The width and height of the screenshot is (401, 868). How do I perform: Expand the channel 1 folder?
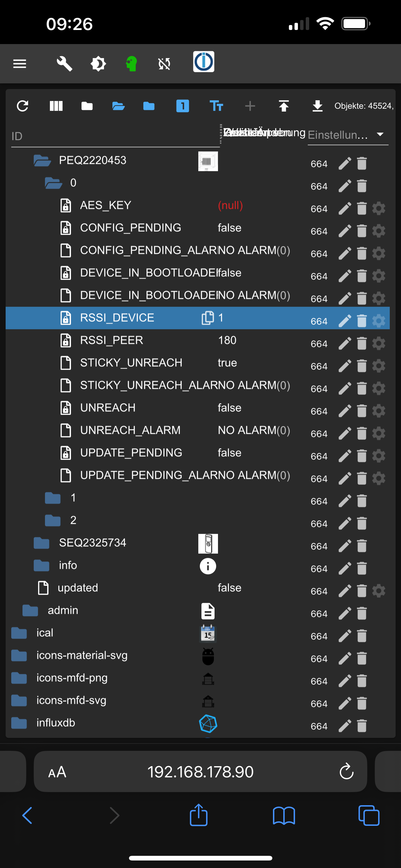53,498
